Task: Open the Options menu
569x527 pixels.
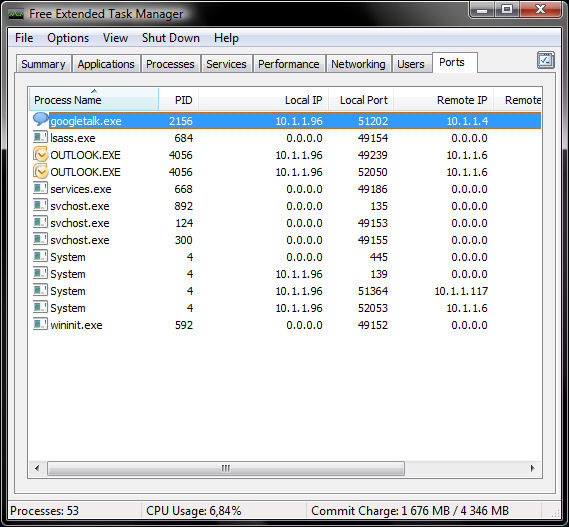Action: click(68, 38)
